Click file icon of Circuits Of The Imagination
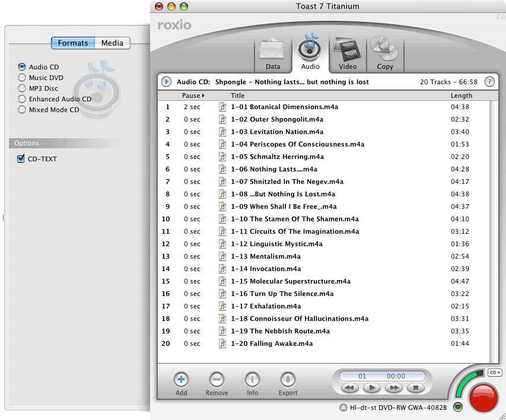506x420 pixels. click(x=222, y=231)
